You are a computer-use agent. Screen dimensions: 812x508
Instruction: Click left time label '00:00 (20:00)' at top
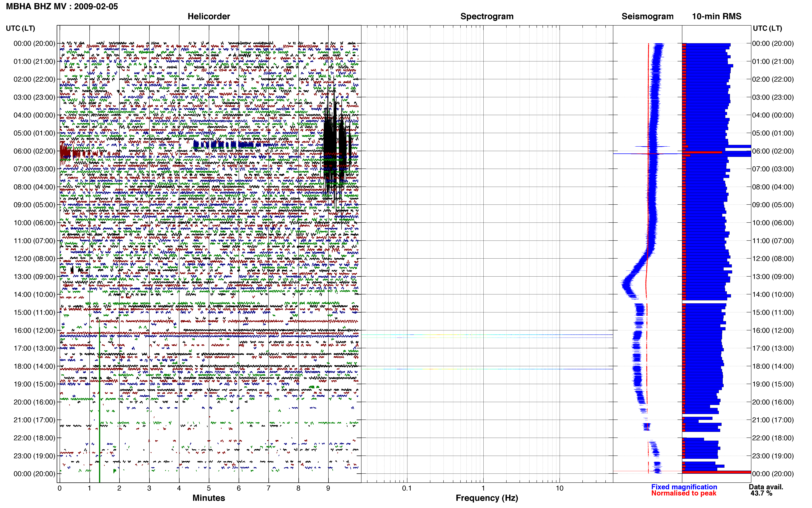tap(34, 43)
